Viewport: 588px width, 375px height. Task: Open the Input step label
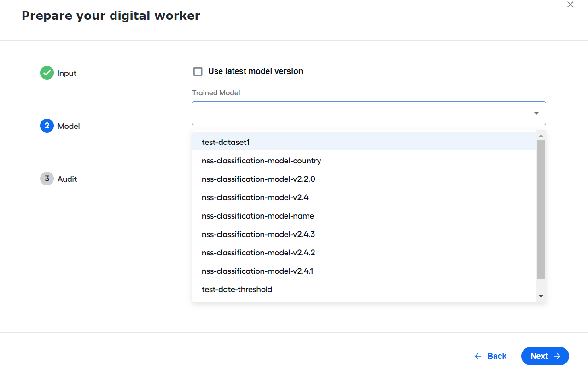pos(67,73)
